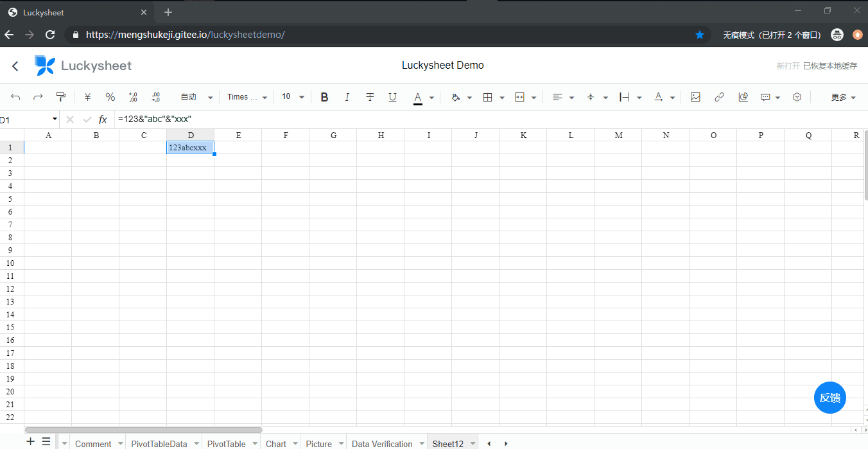
Task: Apply cell fill color bucket
Action: [x=456, y=97]
